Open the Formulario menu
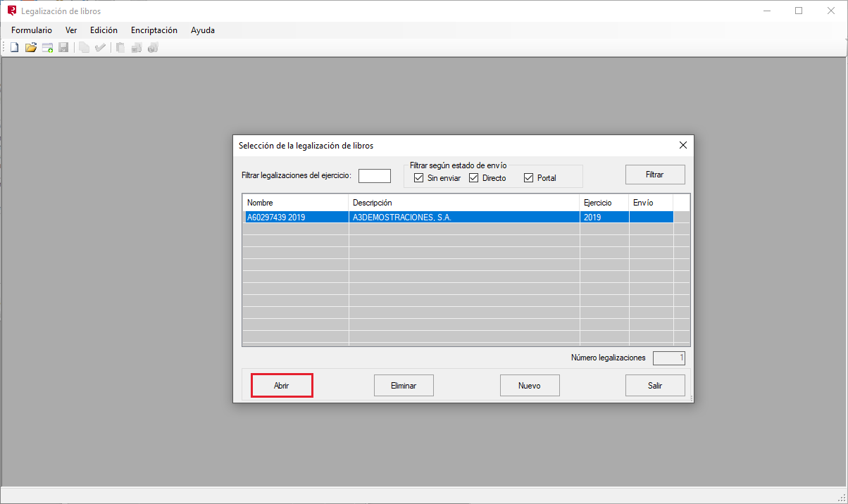 pos(32,30)
